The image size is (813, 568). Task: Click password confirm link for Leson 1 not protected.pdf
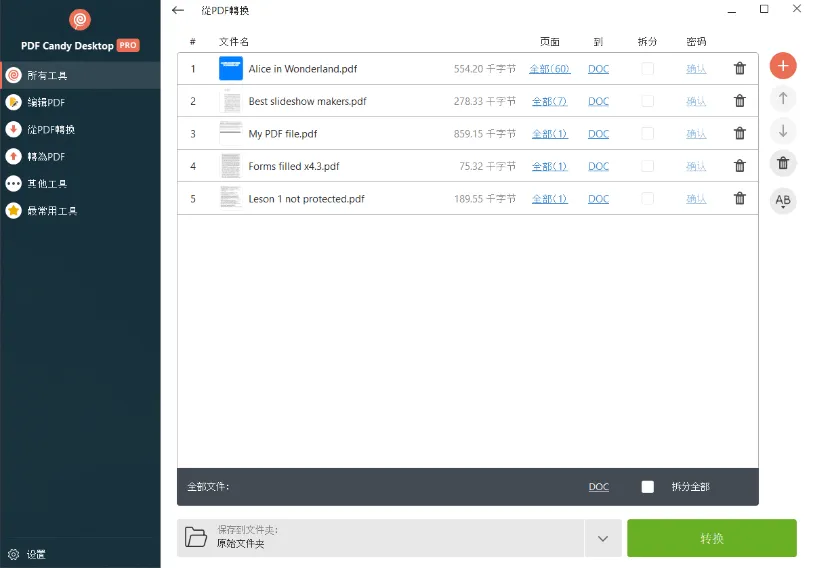pyautogui.click(x=696, y=199)
